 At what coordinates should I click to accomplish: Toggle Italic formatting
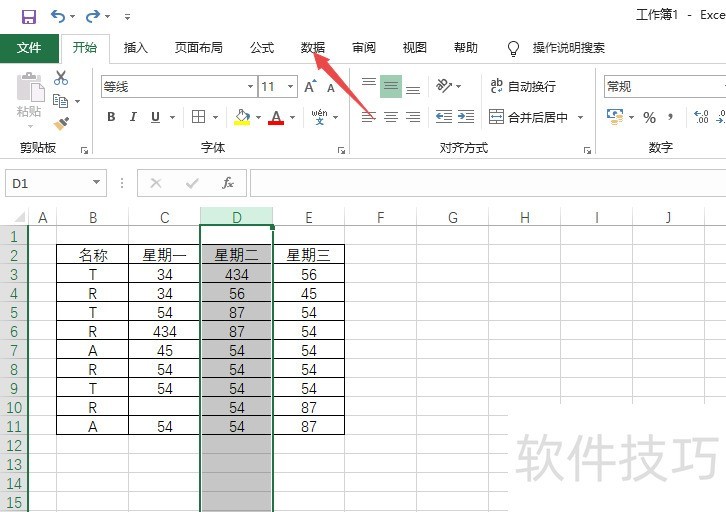coord(133,117)
